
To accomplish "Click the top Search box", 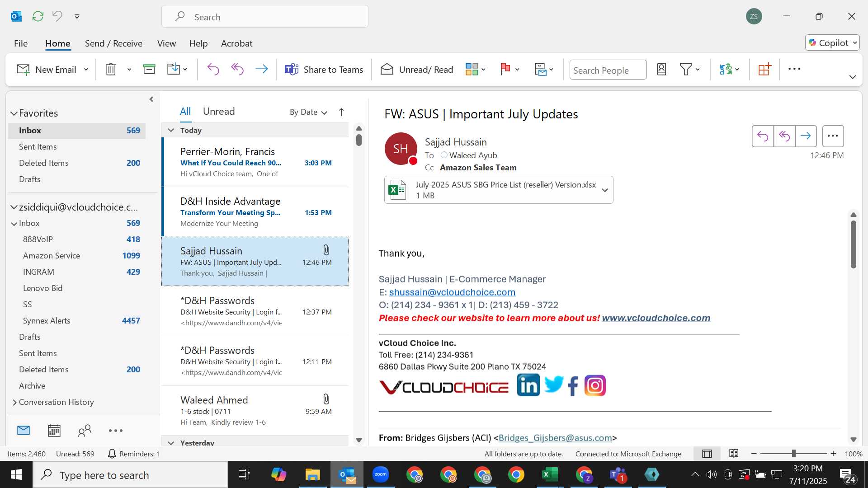I will tap(265, 17).
